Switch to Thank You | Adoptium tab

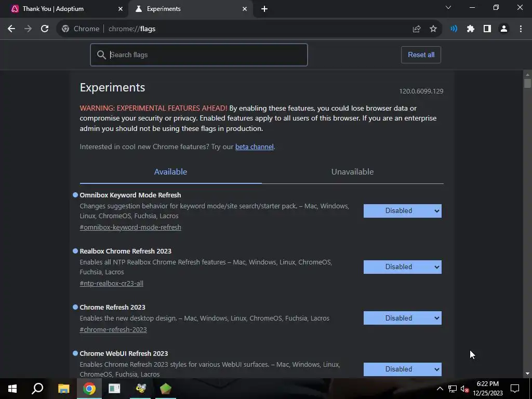click(x=64, y=9)
